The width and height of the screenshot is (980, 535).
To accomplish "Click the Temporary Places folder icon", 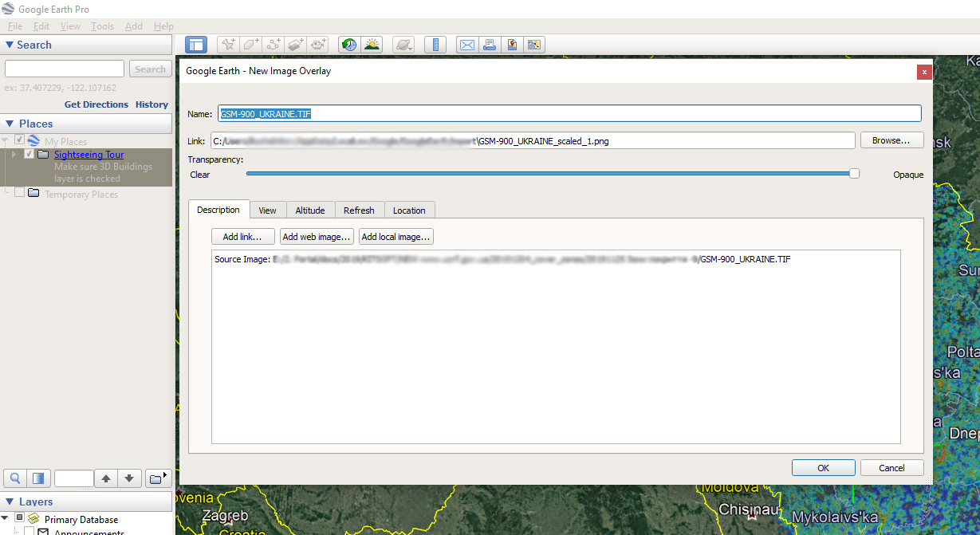I will (33, 193).
